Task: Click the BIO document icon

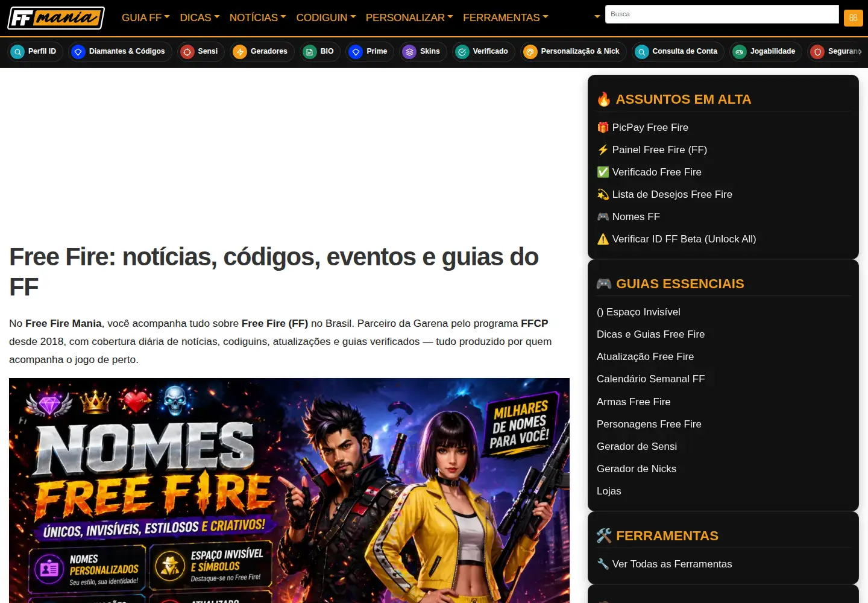Action: (x=310, y=52)
